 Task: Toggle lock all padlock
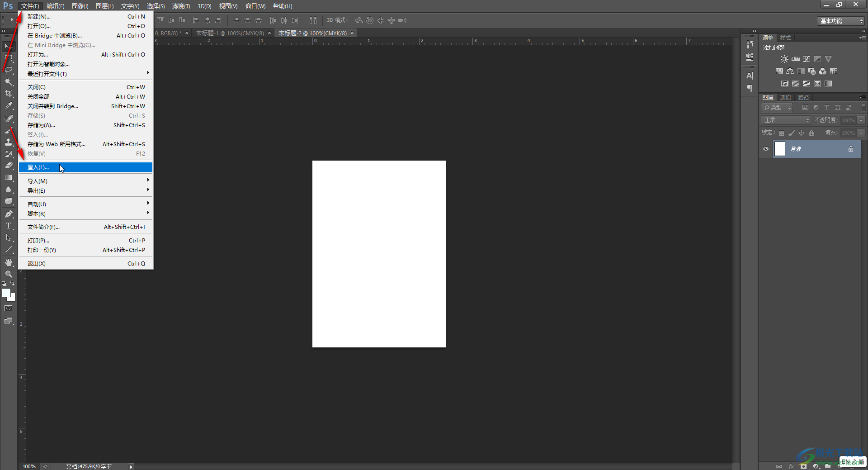[811, 133]
